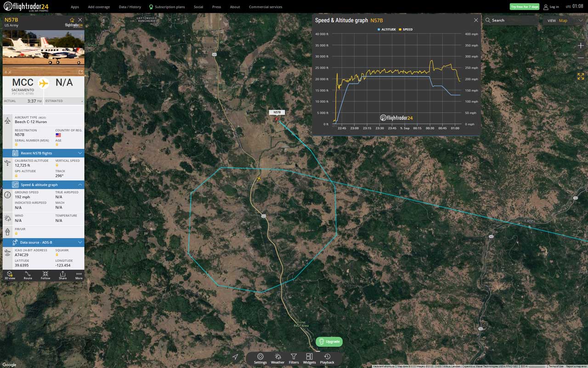Click the locked Vertical Speed padlock
This screenshot has height=368, width=588.
57,166
